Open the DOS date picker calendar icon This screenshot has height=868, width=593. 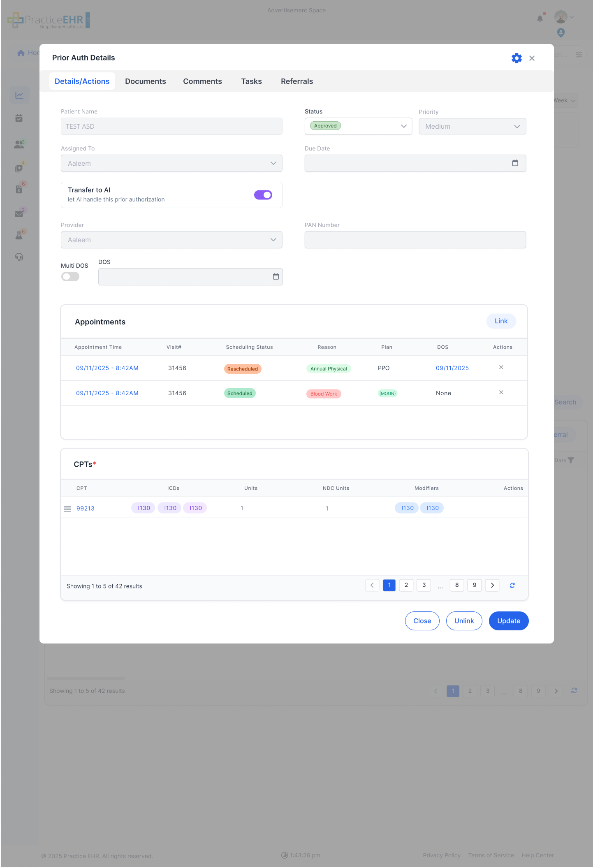276,277
